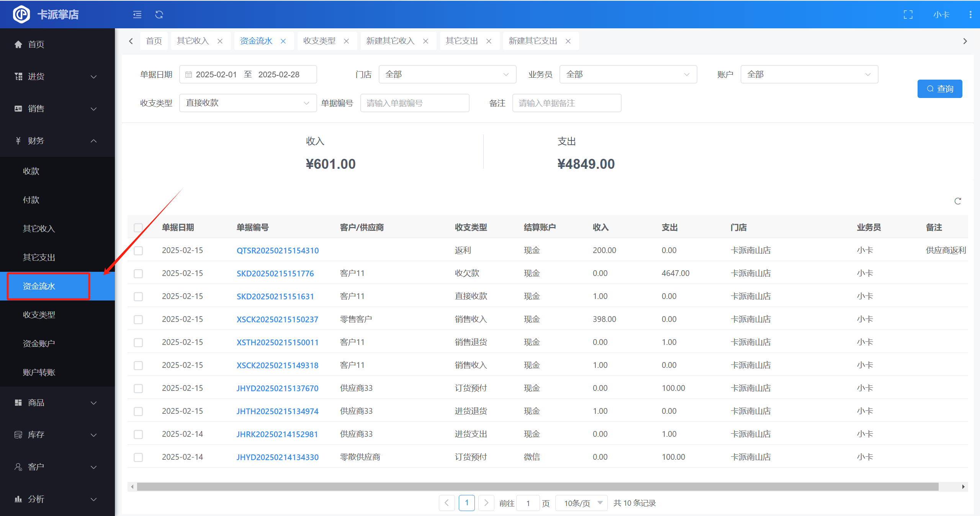The image size is (980, 516).
Task: Switch to the 收支类型 tab
Action: tap(319, 41)
